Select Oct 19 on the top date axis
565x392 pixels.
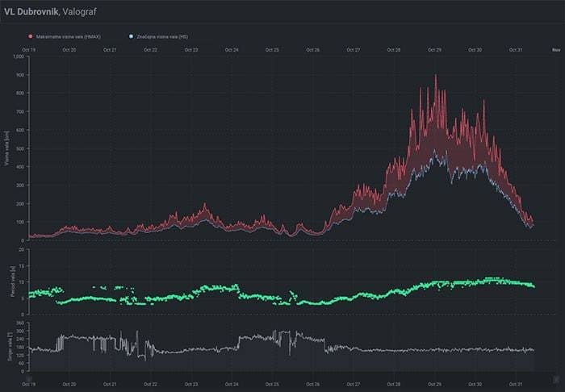pos(28,50)
